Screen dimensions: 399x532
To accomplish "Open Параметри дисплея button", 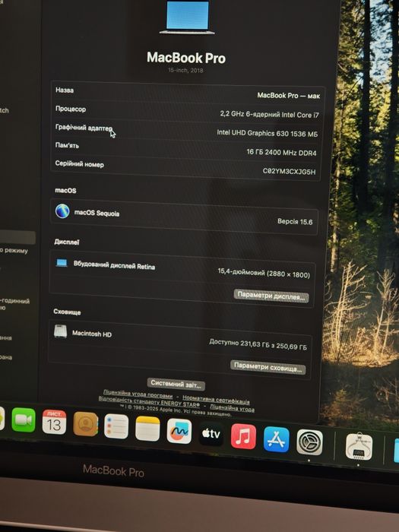I will click(271, 296).
